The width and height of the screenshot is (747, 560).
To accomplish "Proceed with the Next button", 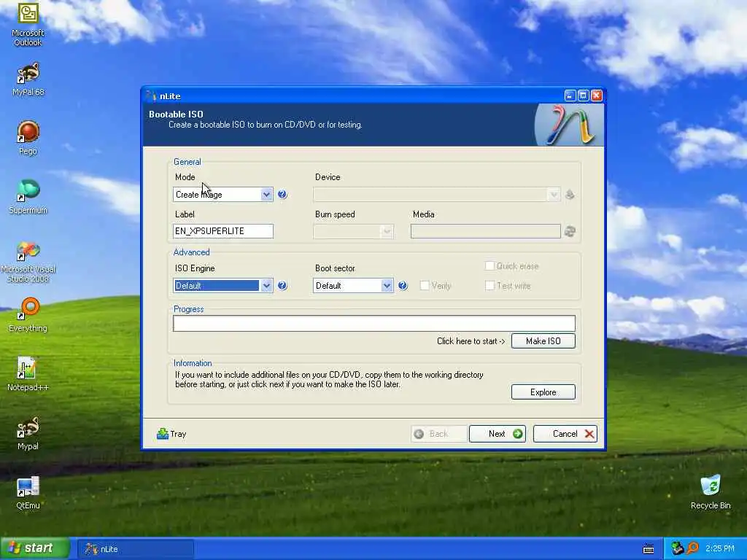I will [498, 434].
